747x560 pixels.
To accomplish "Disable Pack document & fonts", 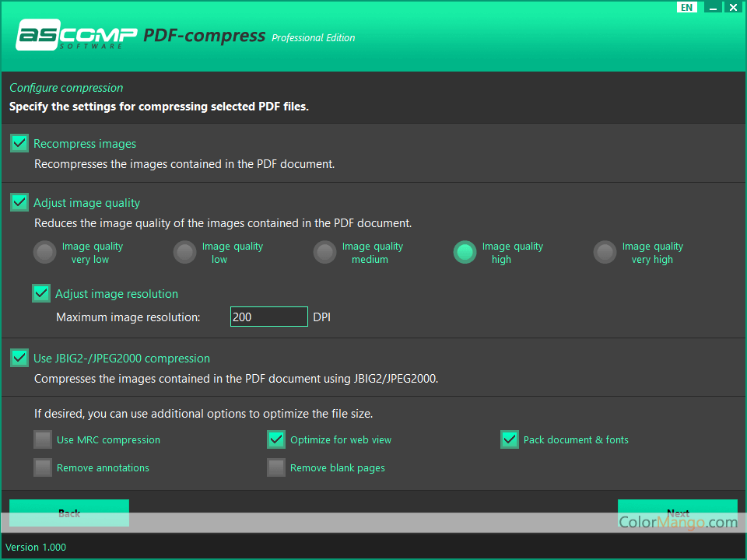I will [x=509, y=439].
